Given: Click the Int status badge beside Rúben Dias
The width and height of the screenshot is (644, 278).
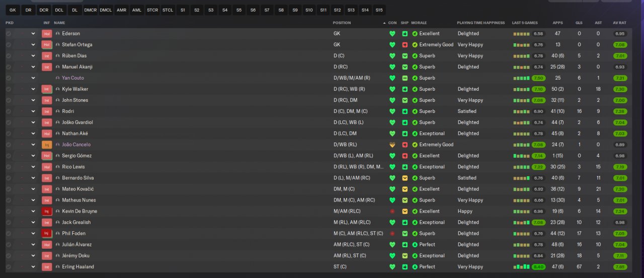Looking at the screenshot, I should click(47, 56).
